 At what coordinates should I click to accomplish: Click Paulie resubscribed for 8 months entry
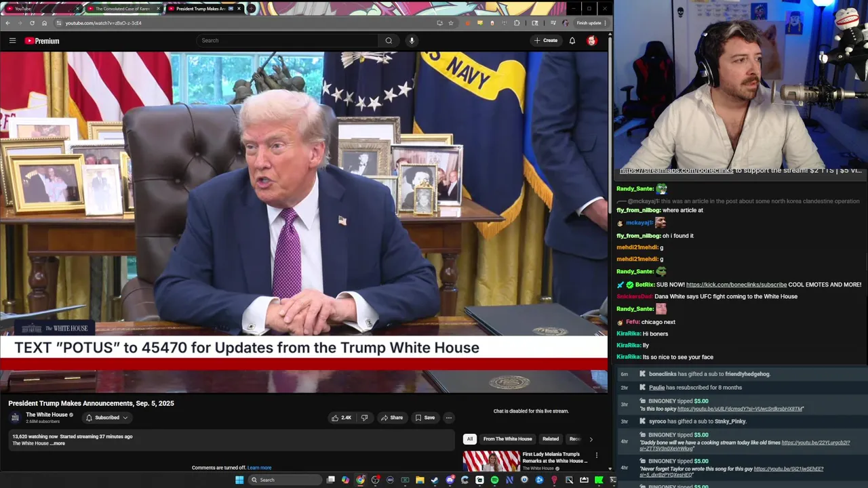click(x=695, y=388)
